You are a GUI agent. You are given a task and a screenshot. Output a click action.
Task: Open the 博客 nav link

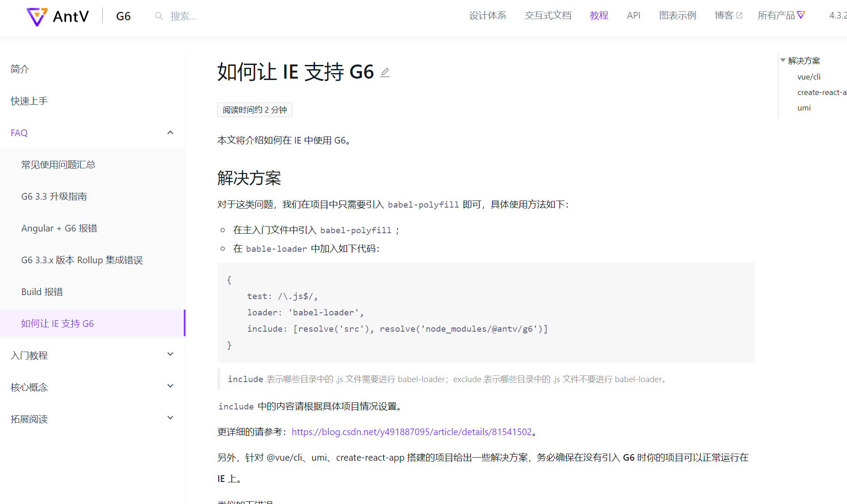click(x=728, y=15)
